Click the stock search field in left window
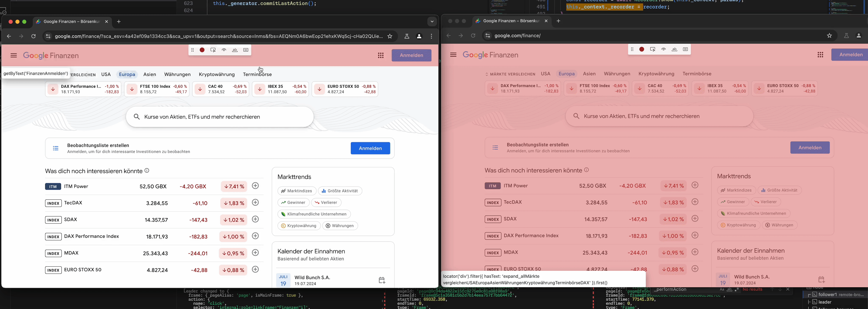The image size is (868, 309). (220, 117)
